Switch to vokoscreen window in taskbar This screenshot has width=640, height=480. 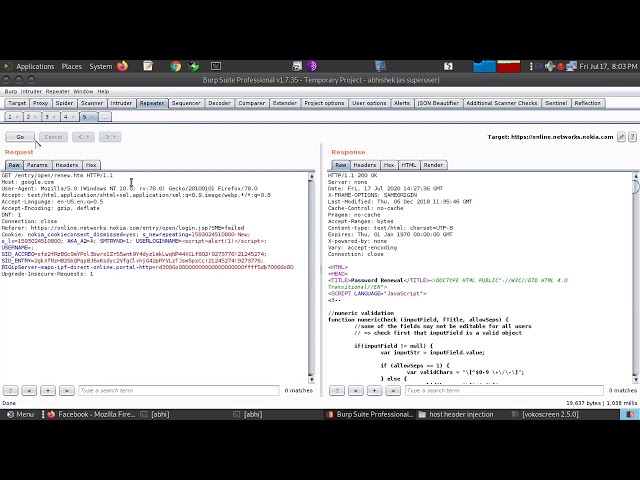tap(545, 414)
